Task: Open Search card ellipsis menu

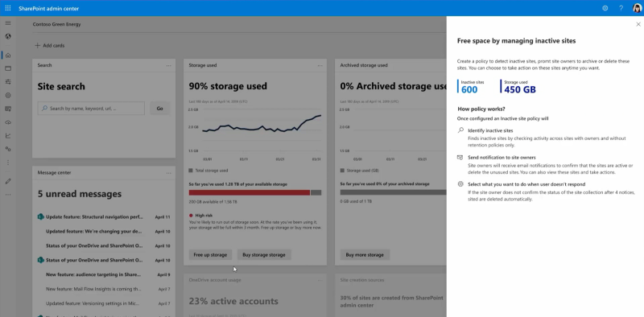Action: 169,66
